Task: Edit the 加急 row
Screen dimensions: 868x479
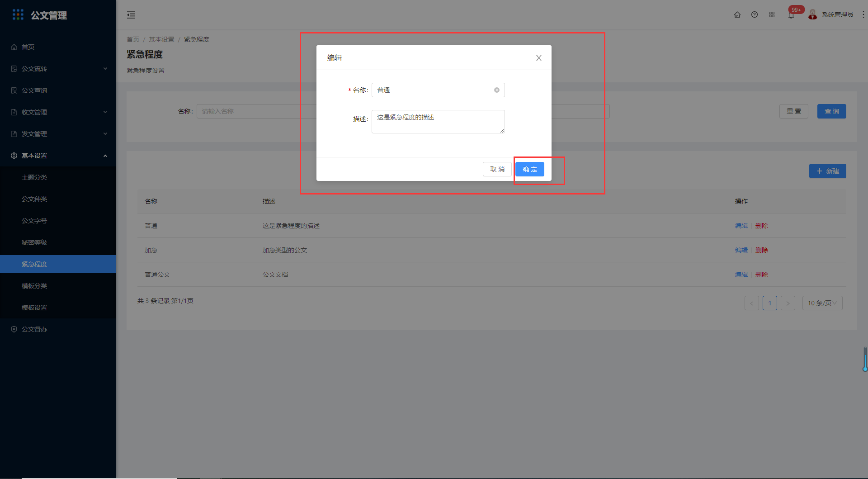Action: tap(741, 250)
